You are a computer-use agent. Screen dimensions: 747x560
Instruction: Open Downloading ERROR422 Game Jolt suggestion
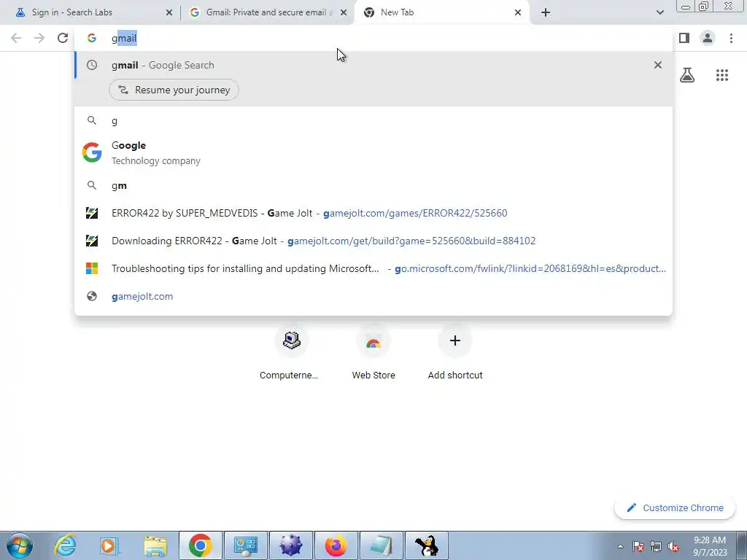coord(373,241)
